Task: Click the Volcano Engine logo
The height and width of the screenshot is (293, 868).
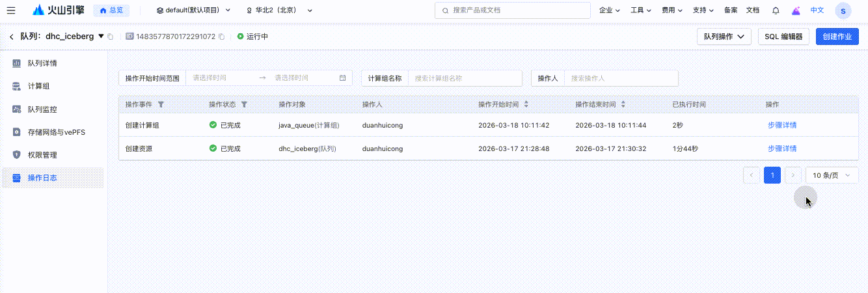Action: pyautogui.click(x=59, y=10)
